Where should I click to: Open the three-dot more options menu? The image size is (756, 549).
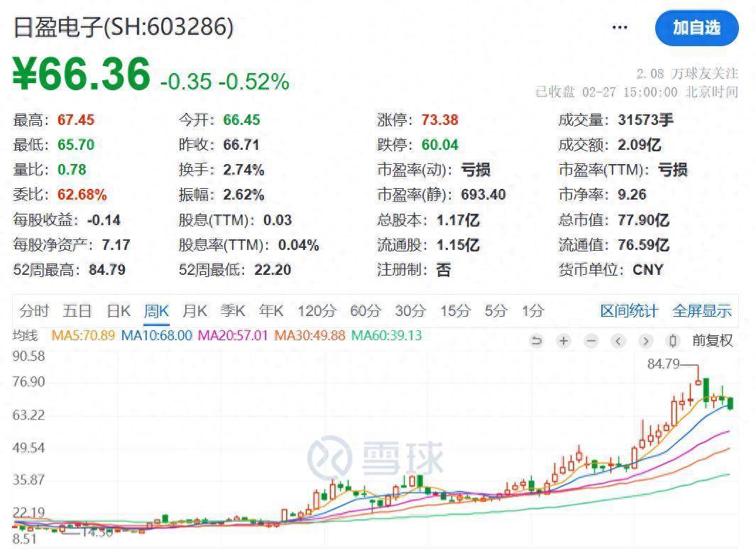point(620,28)
